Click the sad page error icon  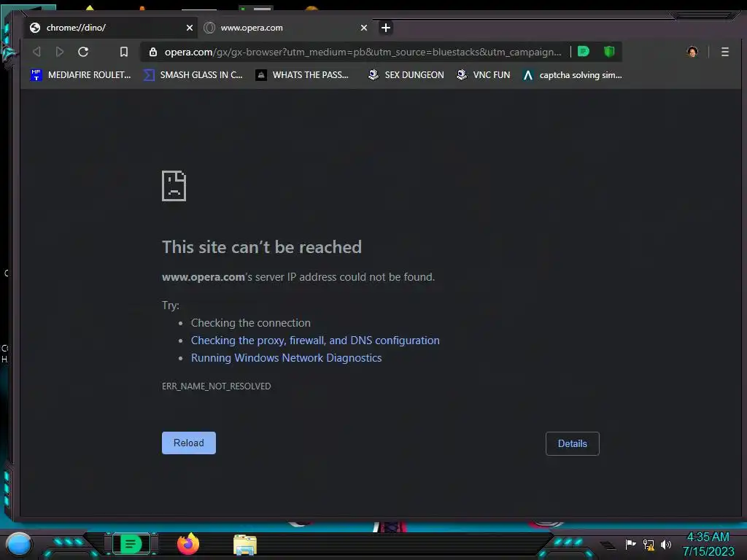click(x=174, y=186)
